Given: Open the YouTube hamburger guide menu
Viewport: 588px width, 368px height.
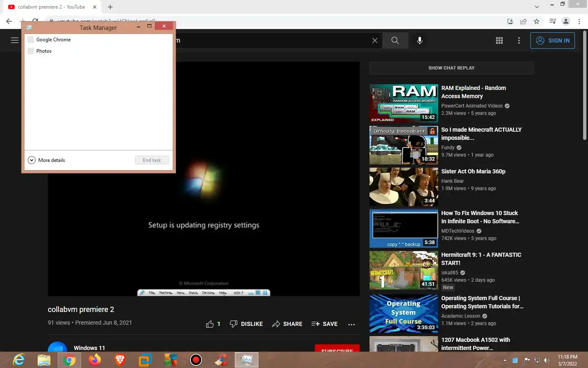Looking at the screenshot, I should tap(15, 40).
